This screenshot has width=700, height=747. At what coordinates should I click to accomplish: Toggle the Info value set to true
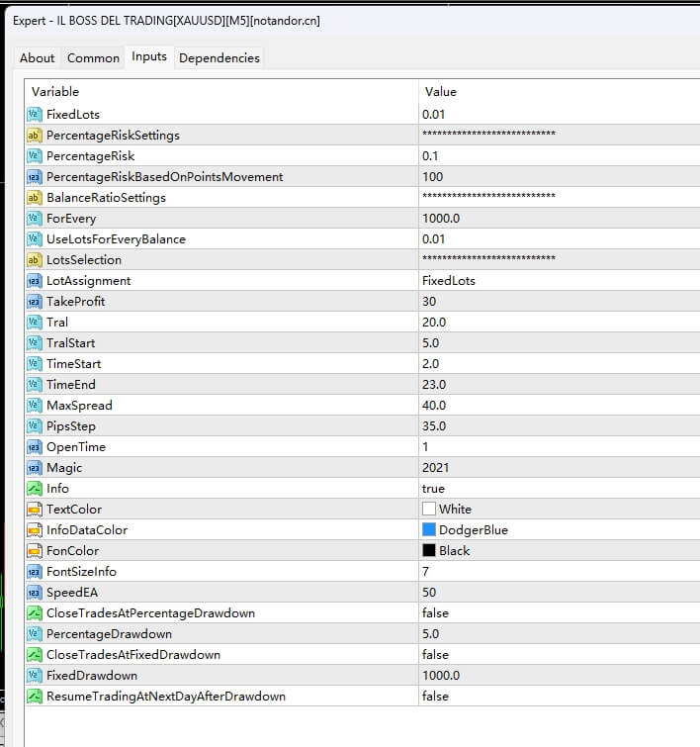tap(433, 489)
